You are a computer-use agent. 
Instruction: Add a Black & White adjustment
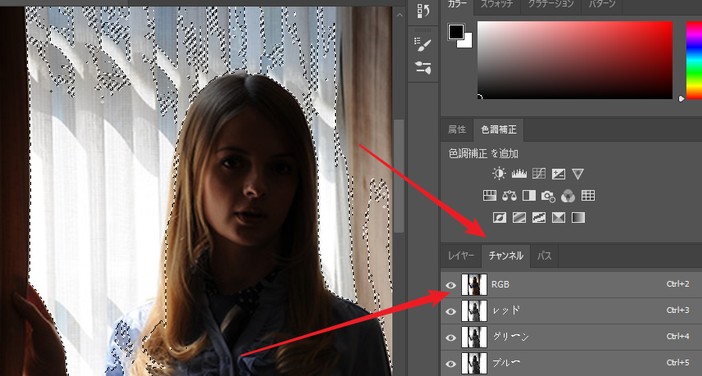[x=529, y=196]
